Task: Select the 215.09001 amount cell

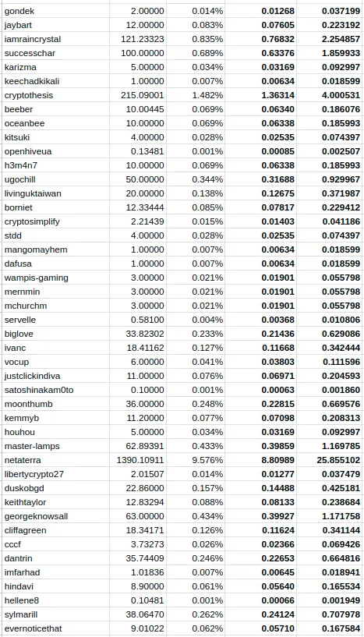Action: coord(138,95)
